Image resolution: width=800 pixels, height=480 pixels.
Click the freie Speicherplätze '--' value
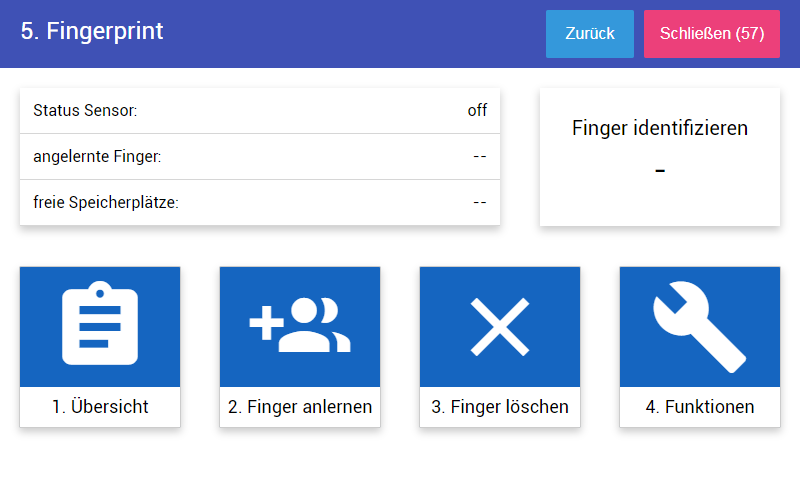click(x=480, y=203)
